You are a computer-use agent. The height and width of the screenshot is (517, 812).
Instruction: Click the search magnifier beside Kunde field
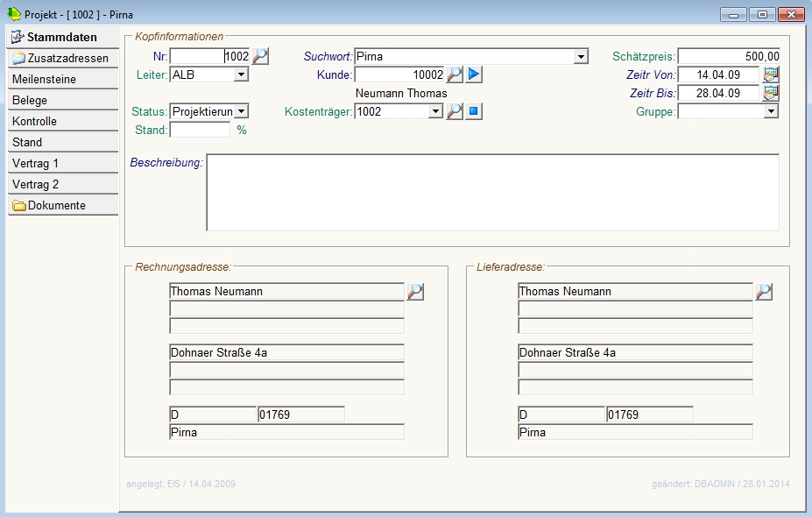(454, 75)
